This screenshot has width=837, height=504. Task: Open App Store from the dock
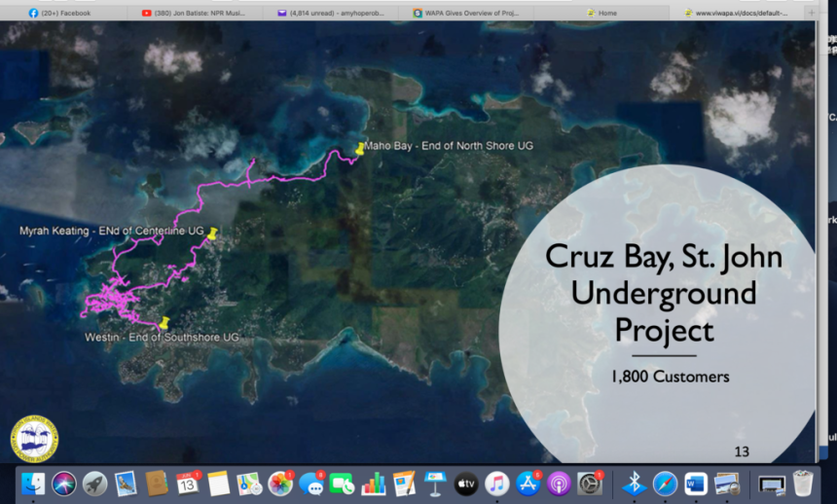click(x=528, y=484)
